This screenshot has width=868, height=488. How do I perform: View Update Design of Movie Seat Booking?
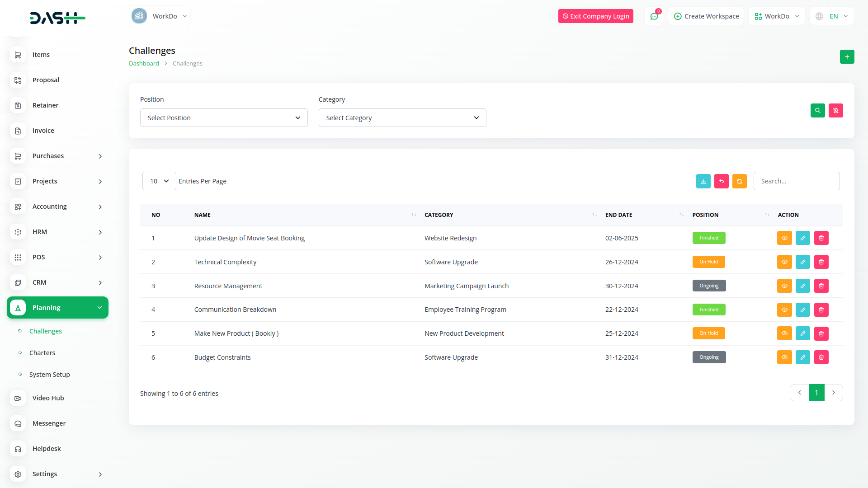tap(784, 238)
